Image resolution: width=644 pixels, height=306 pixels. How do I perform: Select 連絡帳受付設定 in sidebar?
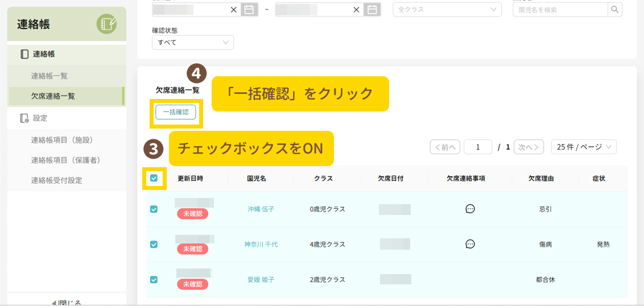coord(56,180)
